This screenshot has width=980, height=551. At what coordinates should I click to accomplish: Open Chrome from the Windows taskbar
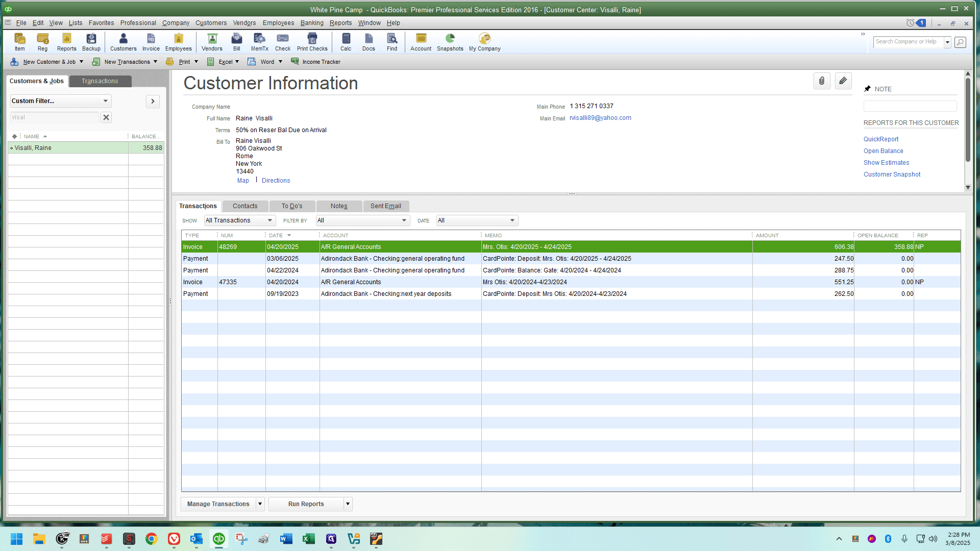pos(151,539)
